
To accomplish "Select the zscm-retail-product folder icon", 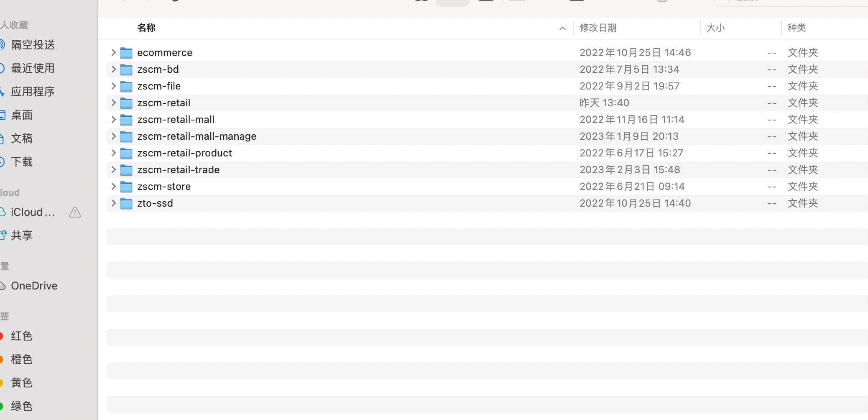I will tap(126, 153).
